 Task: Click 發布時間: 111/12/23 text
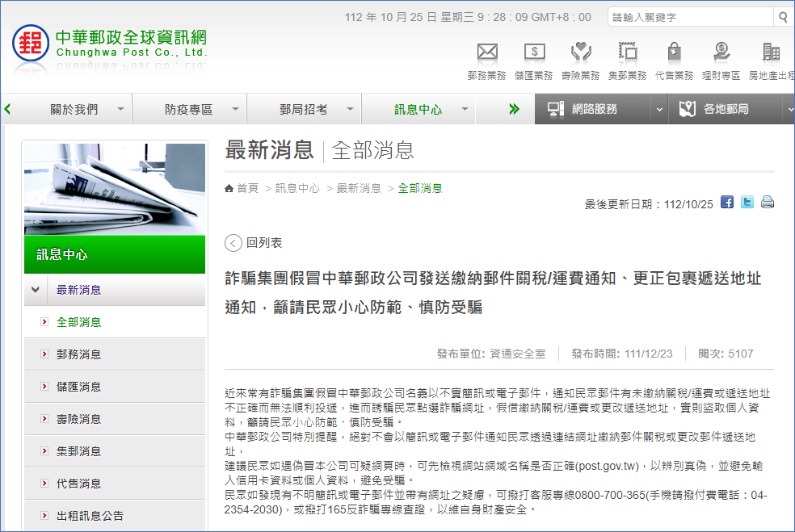tap(622, 354)
